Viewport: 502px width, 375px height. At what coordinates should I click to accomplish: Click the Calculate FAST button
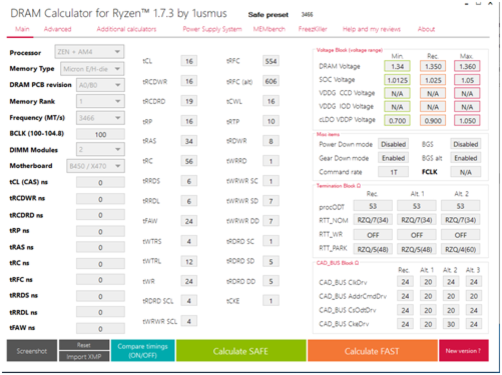click(x=372, y=351)
